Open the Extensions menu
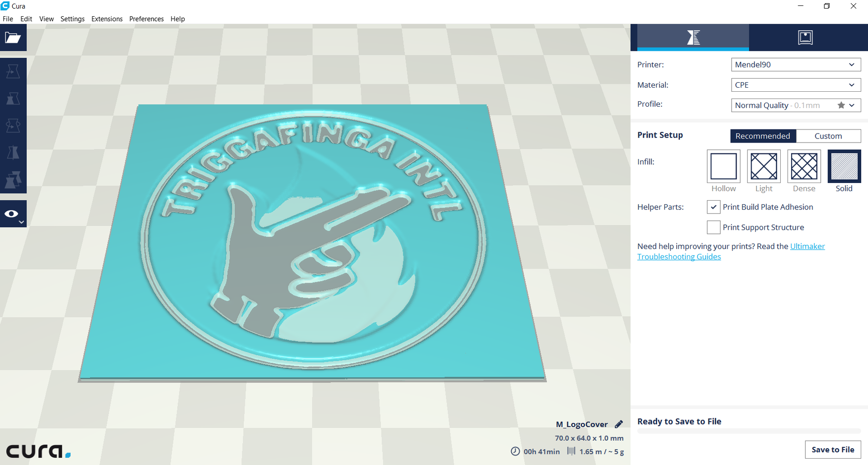The width and height of the screenshot is (868, 465). pyautogui.click(x=107, y=19)
